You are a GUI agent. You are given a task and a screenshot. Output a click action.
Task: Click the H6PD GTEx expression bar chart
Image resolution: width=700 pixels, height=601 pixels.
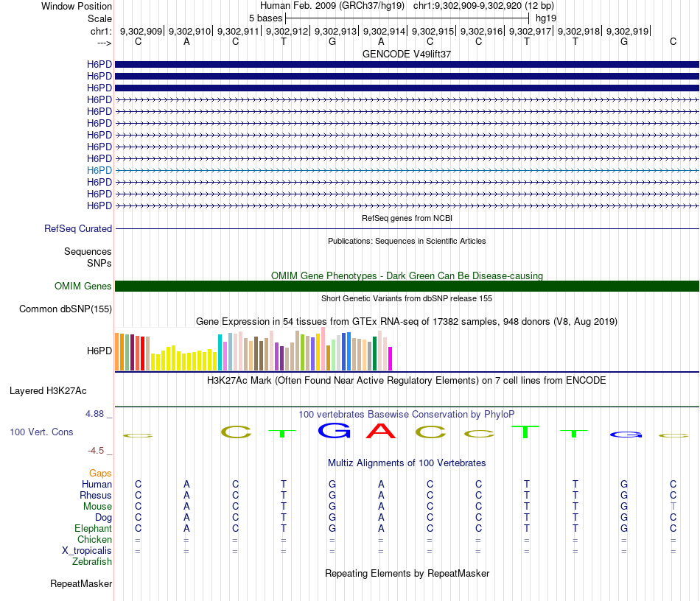[253, 349]
